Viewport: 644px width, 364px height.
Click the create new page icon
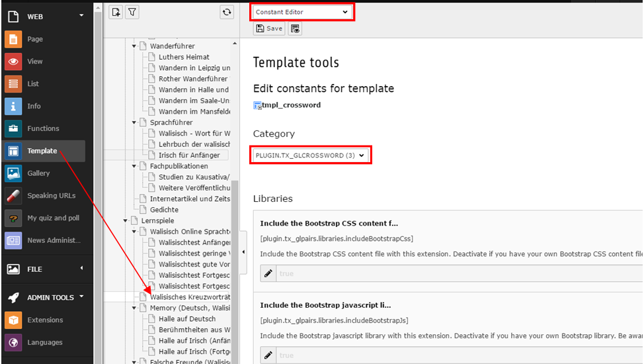click(x=116, y=13)
